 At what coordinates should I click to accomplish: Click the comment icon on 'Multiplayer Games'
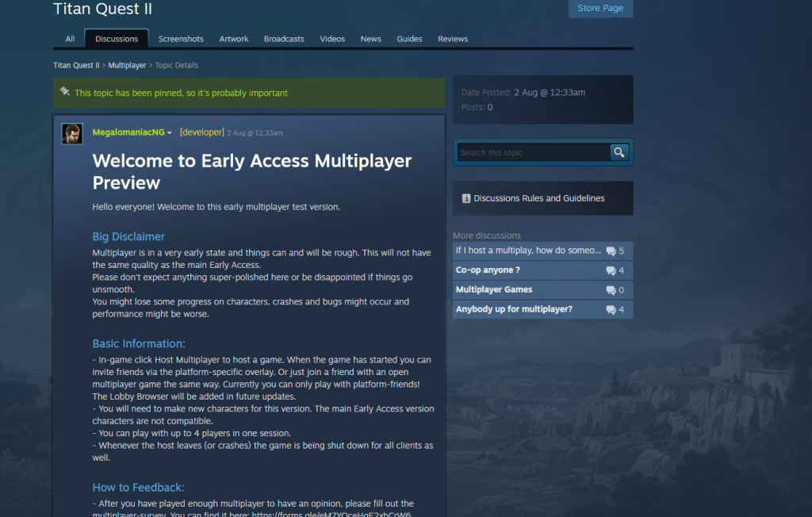[x=610, y=289]
